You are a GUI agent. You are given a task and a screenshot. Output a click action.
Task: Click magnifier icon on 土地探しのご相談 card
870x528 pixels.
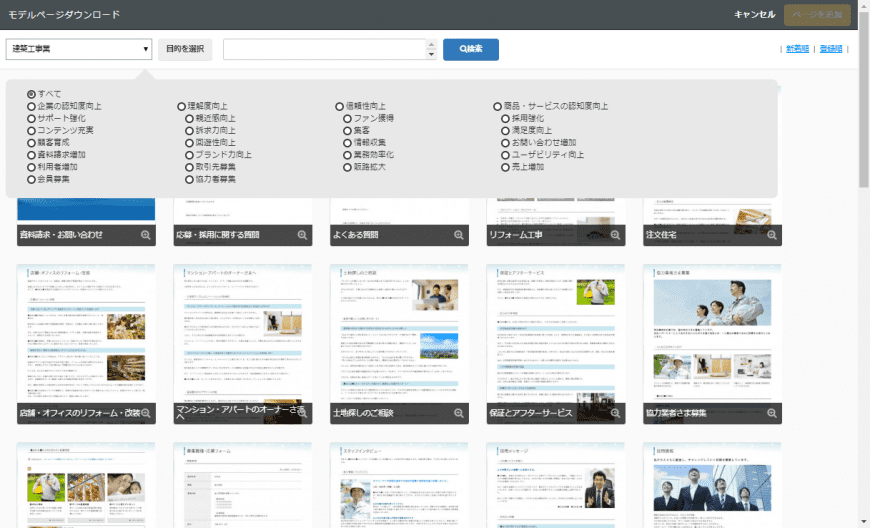tap(458, 413)
